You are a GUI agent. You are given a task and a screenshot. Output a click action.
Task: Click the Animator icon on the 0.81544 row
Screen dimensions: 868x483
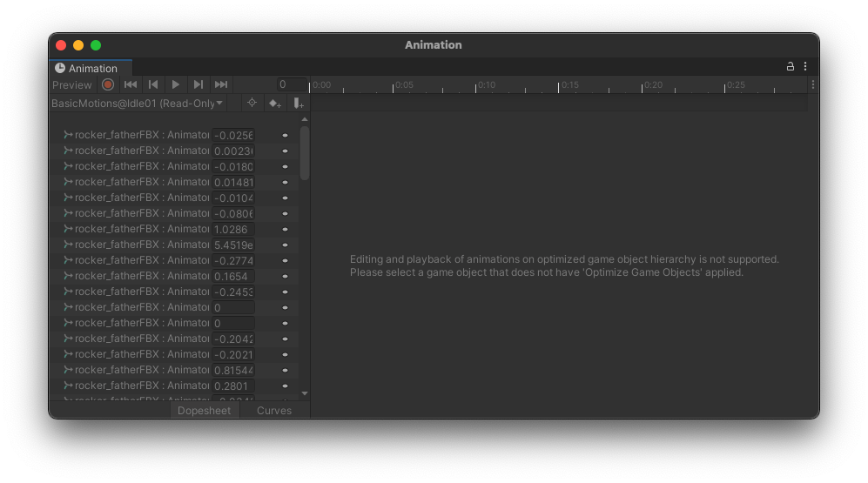click(68, 370)
